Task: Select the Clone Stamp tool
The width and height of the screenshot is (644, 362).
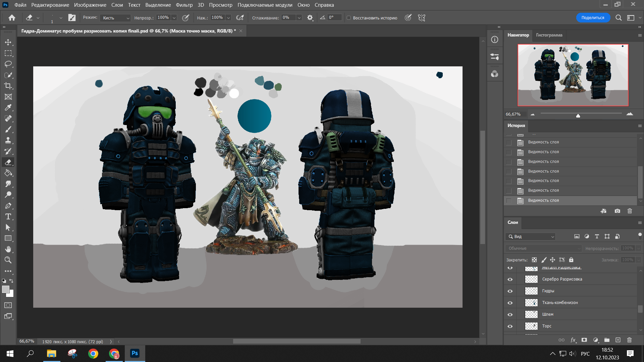Action: [x=8, y=140]
